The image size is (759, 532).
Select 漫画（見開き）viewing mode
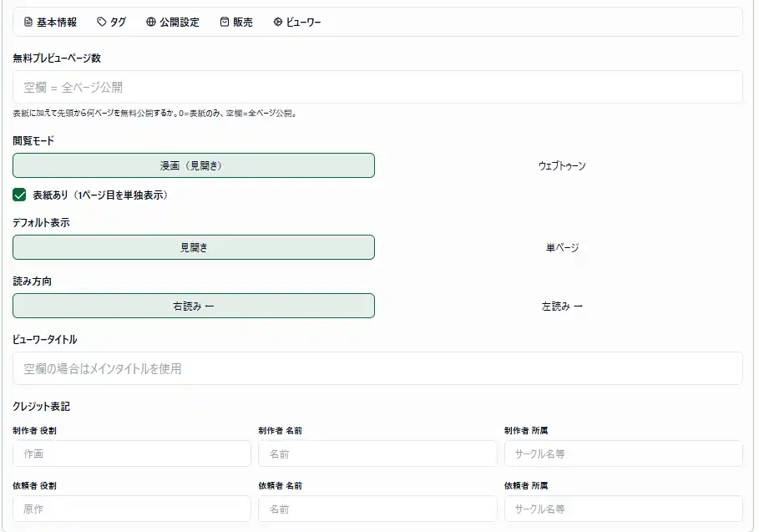coord(194,165)
